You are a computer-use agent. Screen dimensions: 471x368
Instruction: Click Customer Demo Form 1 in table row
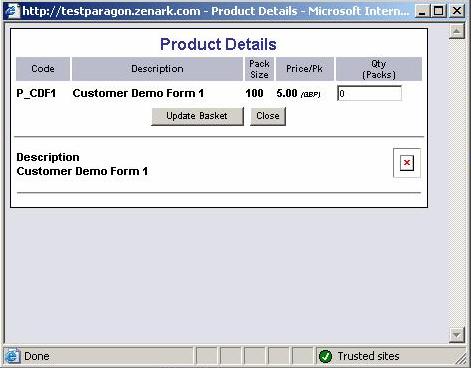[138, 93]
